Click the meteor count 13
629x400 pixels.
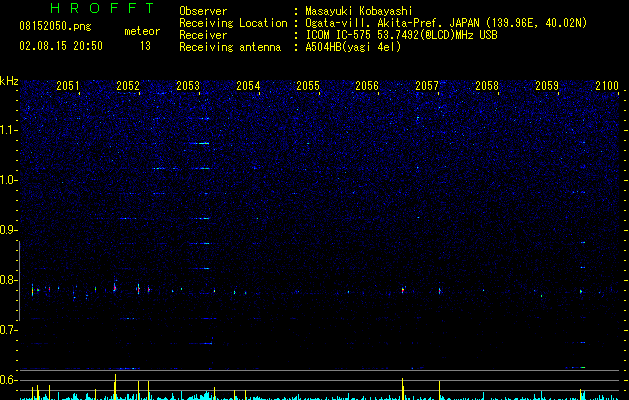pos(145,46)
